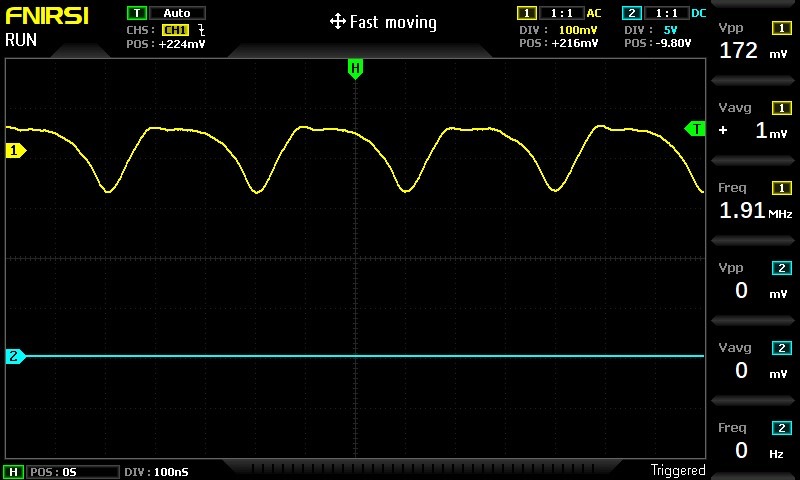Select the yellow channel 1 badge in header
Screen dimensions: 800x480
coord(527,13)
